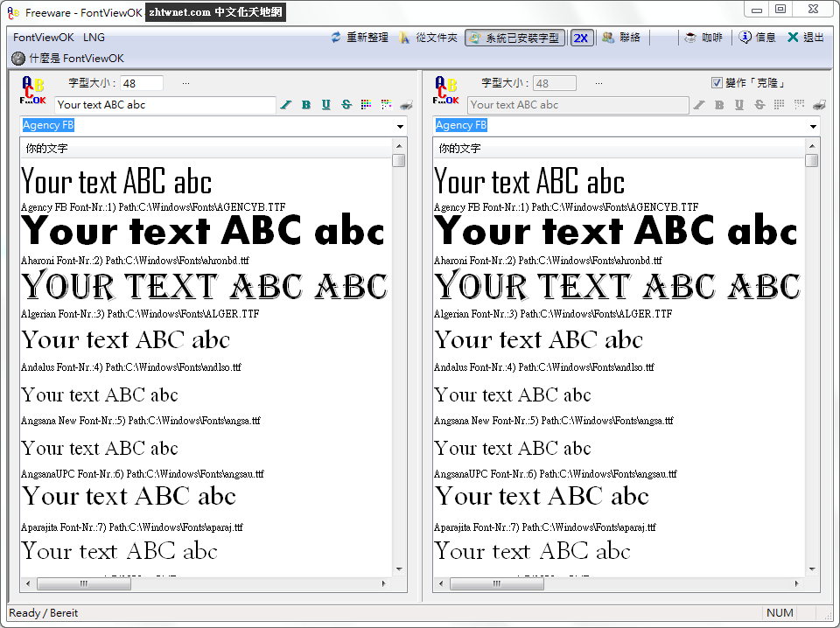The width and height of the screenshot is (840, 628).
Task: Toggle system installed fonts button
Action: coord(514,38)
